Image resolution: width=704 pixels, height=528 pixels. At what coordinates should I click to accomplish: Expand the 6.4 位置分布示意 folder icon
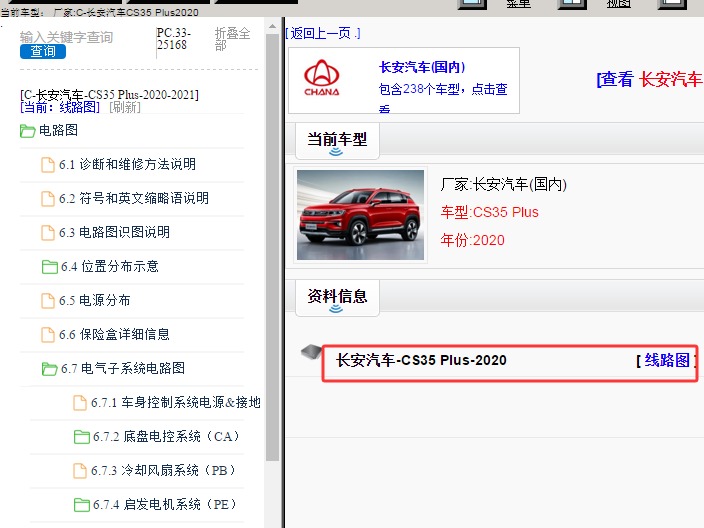(49, 267)
